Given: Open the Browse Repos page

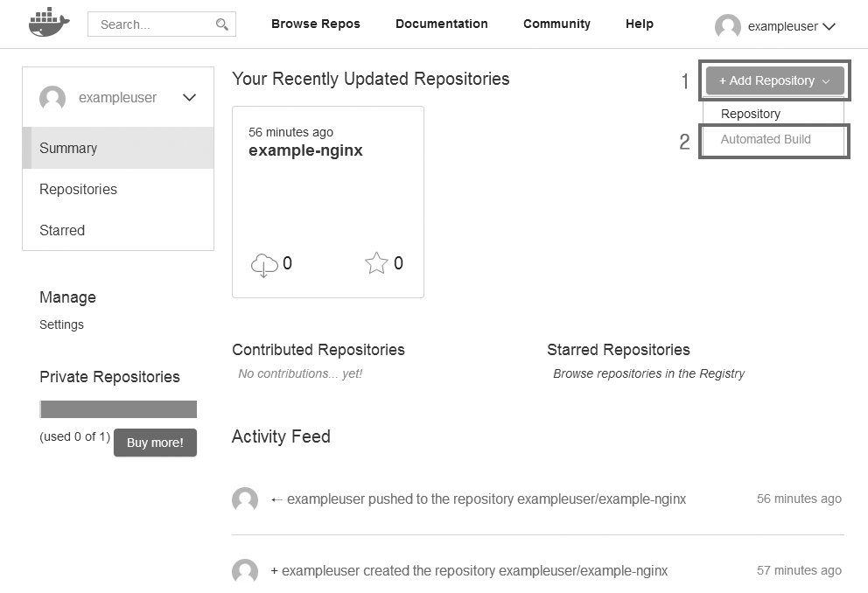Looking at the screenshot, I should coord(316,24).
